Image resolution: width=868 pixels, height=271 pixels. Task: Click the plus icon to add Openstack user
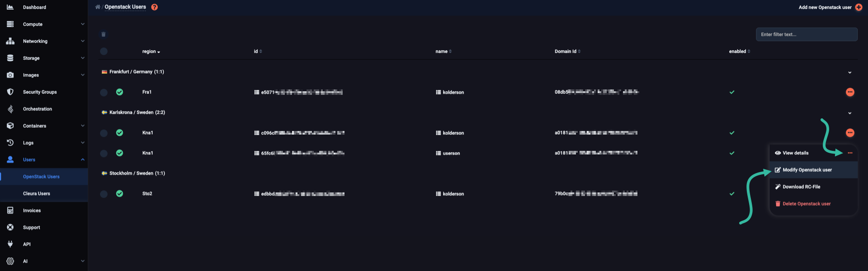pyautogui.click(x=859, y=7)
